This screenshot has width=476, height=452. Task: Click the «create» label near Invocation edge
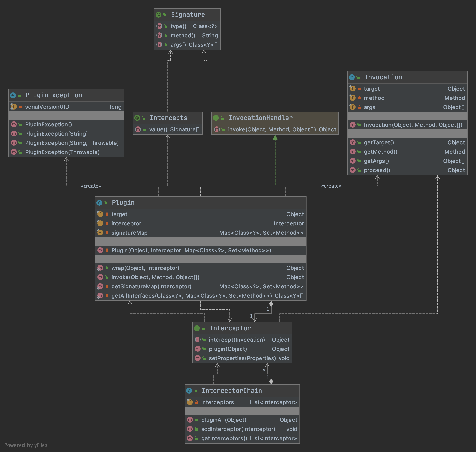click(331, 186)
